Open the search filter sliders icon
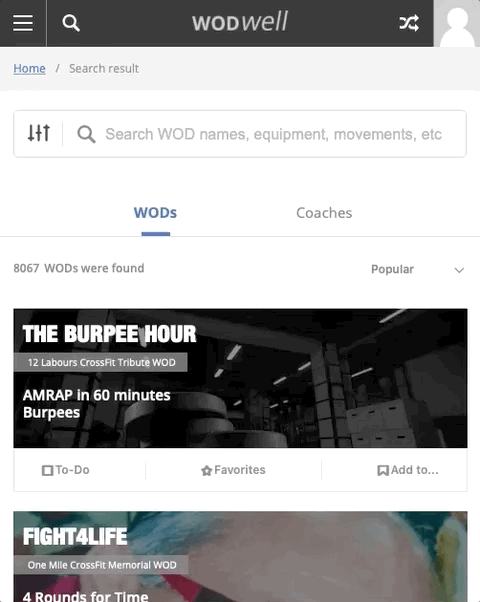Screen dimensions: 480x602 click(x=38, y=133)
